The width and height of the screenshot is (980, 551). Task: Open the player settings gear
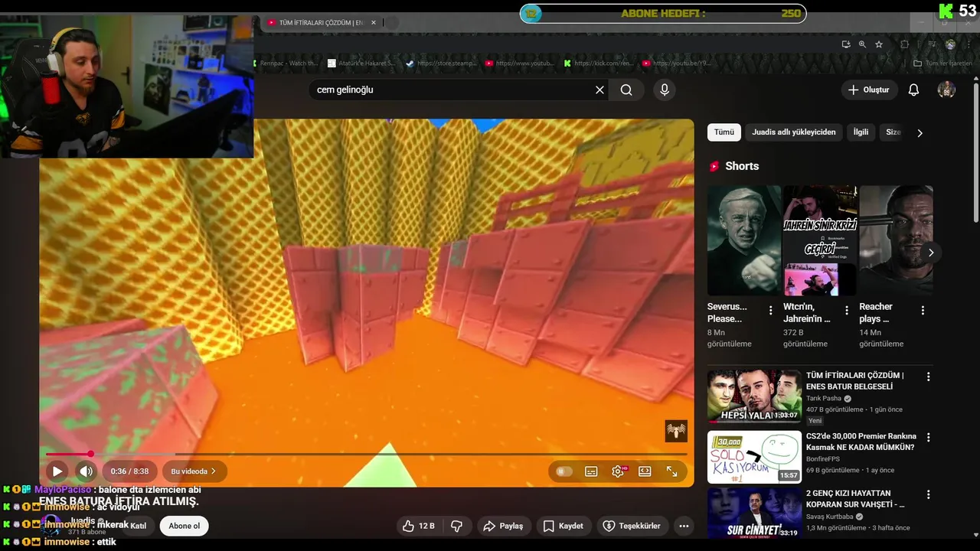coord(618,471)
